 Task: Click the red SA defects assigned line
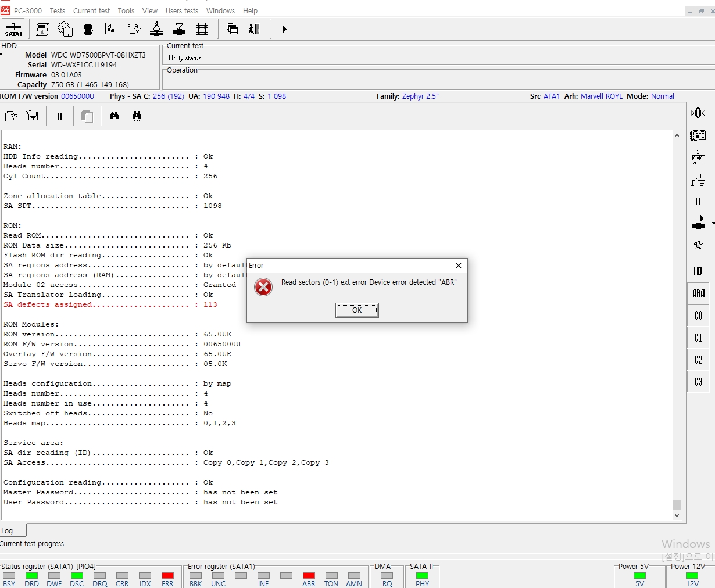(x=110, y=304)
